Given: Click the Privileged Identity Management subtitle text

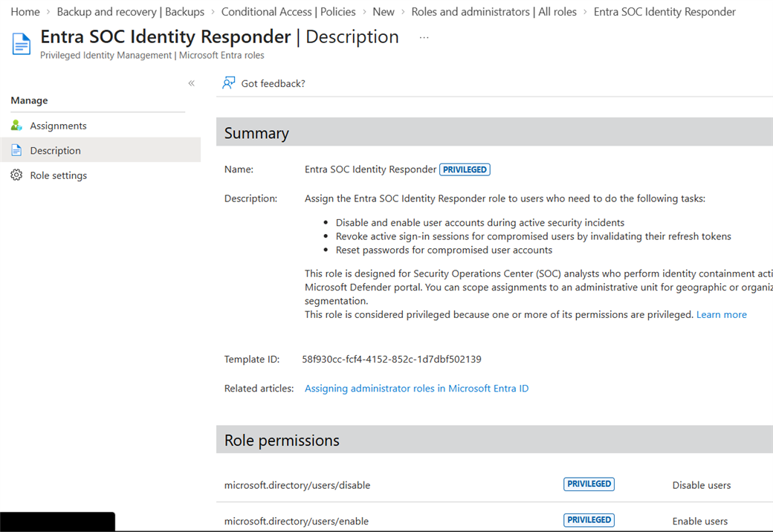Looking at the screenshot, I should coord(152,55).
